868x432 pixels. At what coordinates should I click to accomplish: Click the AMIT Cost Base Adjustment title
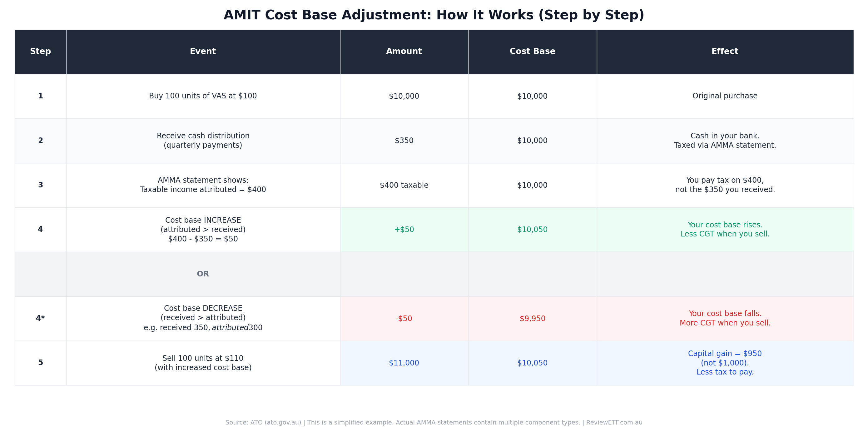434,15
